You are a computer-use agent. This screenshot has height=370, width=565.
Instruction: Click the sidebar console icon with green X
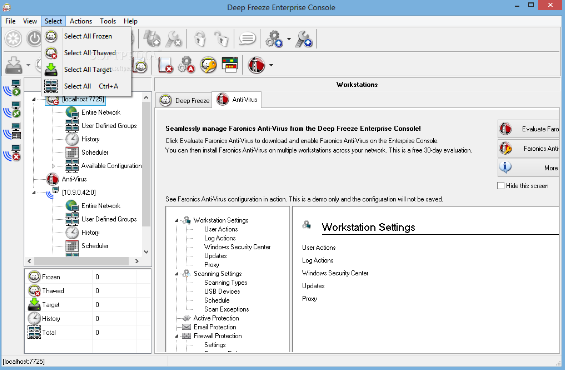point(12,110)
